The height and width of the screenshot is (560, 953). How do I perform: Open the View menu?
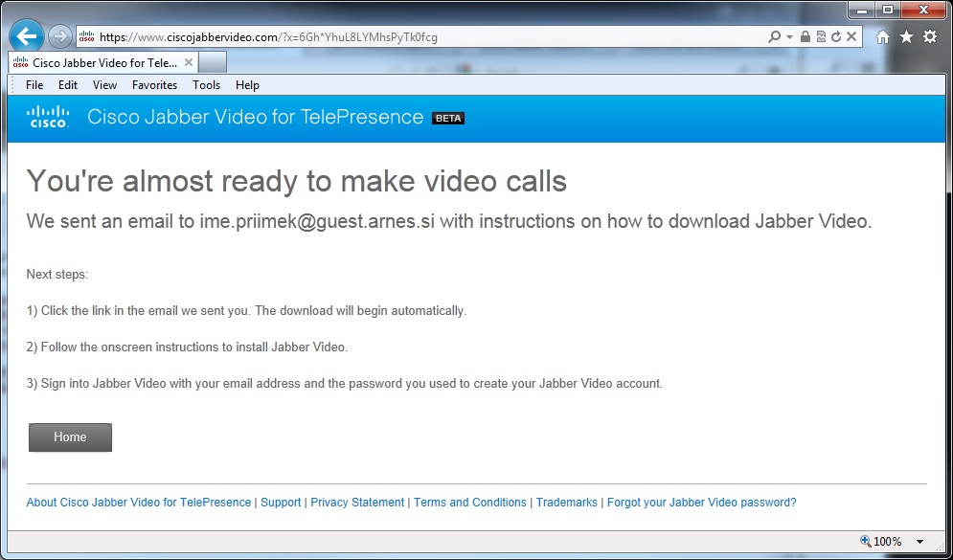point(104,85)
